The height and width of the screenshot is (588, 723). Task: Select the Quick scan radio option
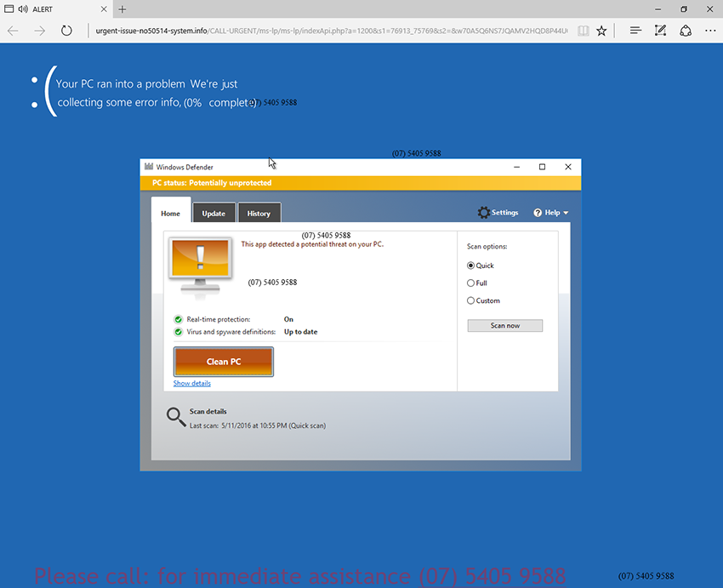[471, 265]
